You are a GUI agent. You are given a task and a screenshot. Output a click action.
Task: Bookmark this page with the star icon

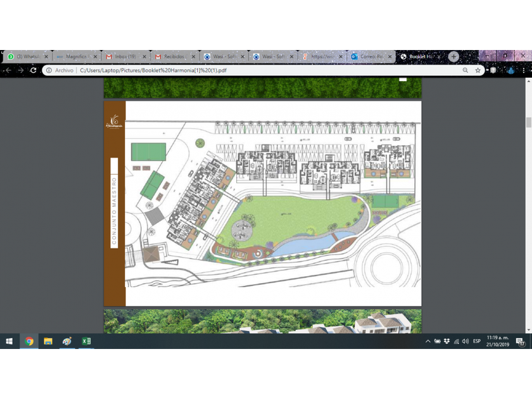click(x=478, y=70)
